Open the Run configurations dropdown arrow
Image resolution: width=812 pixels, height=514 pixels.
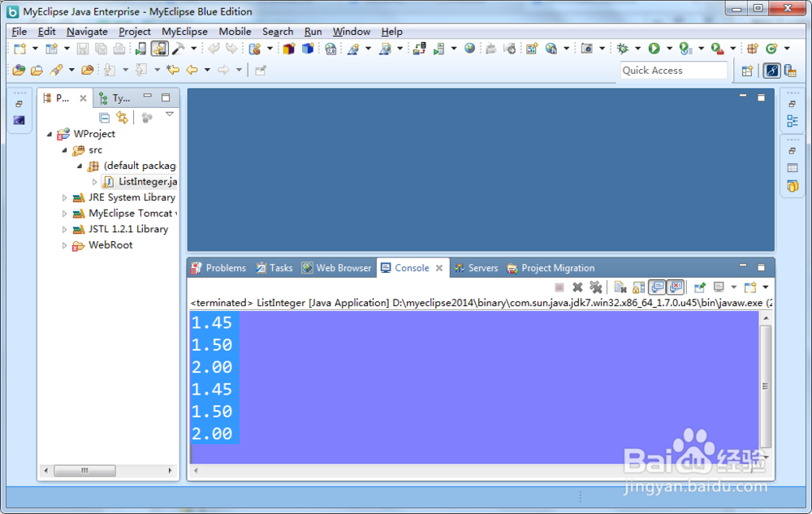(669, 49)
